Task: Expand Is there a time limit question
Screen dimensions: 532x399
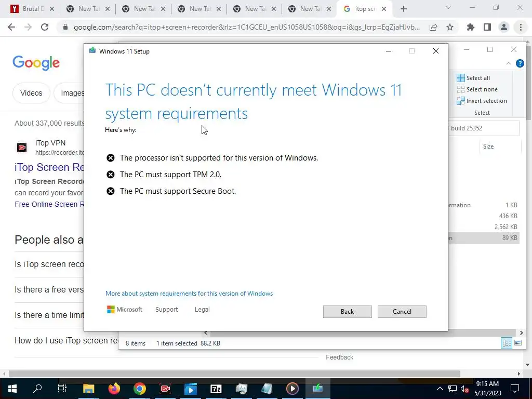Action: pyautogui.click(x=49, y=315)
